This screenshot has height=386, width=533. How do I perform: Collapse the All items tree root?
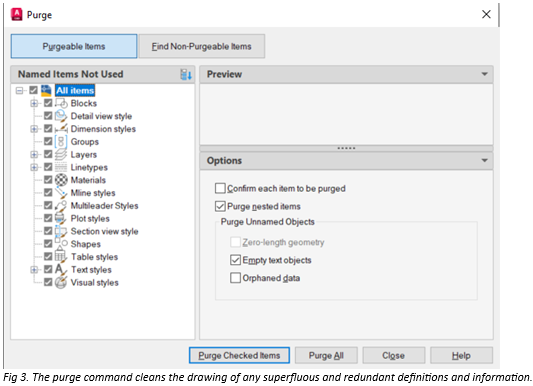coord(20,90)
